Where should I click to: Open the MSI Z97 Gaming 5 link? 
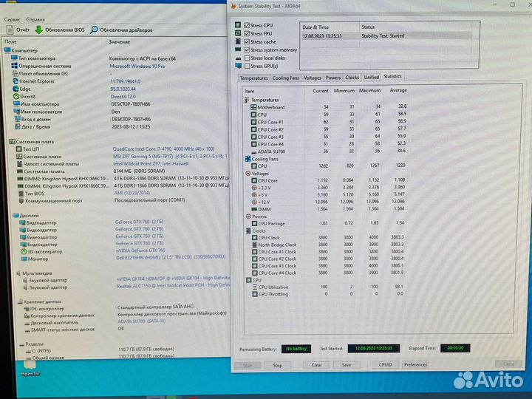pyautogui.click(x=171, y=157)
